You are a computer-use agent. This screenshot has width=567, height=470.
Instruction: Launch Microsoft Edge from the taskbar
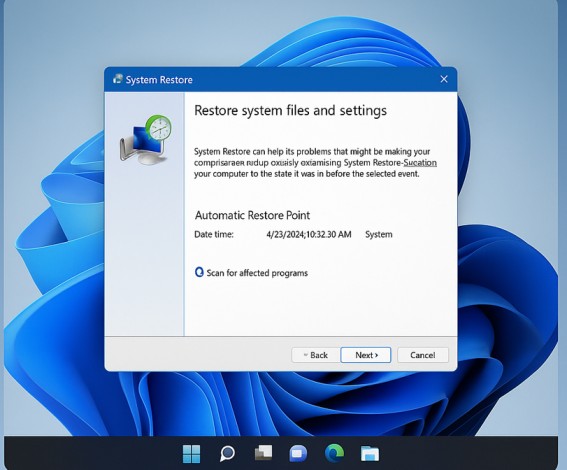point(334,453)
